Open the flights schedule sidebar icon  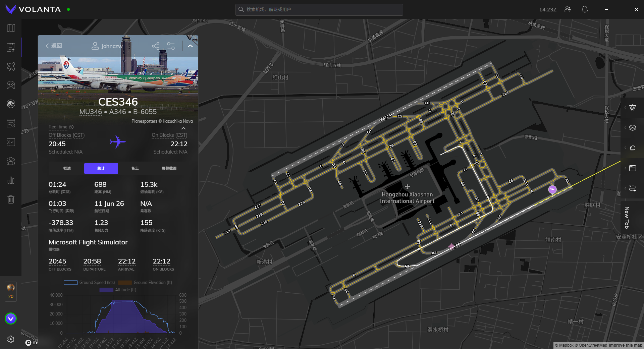click(11, 47)
